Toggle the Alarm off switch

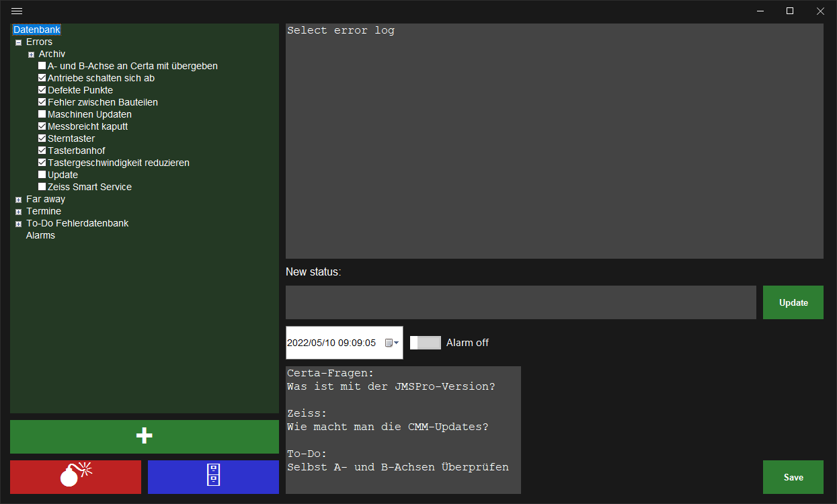tap(426, 343)
